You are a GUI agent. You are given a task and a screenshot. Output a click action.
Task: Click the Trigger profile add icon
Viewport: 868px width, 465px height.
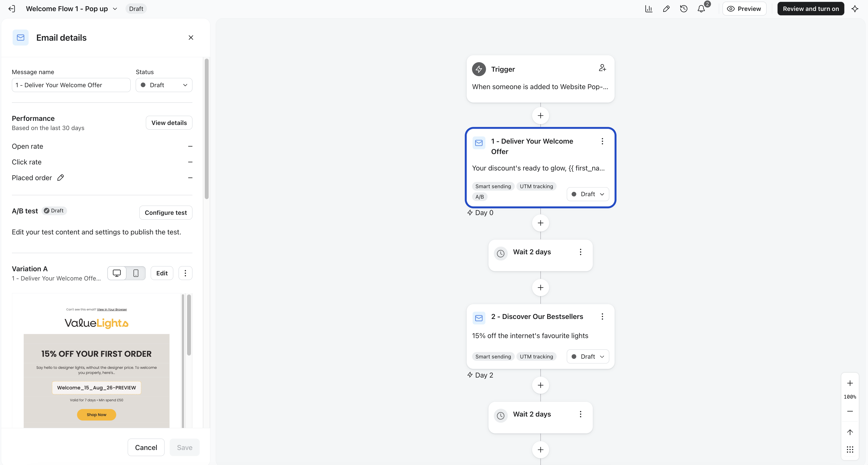(602, 68)
